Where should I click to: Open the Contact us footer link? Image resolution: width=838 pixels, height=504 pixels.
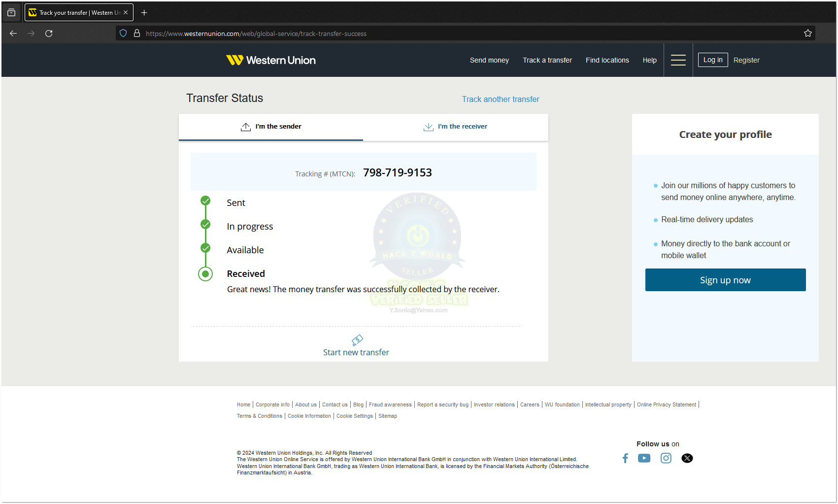tap(335, 404)
